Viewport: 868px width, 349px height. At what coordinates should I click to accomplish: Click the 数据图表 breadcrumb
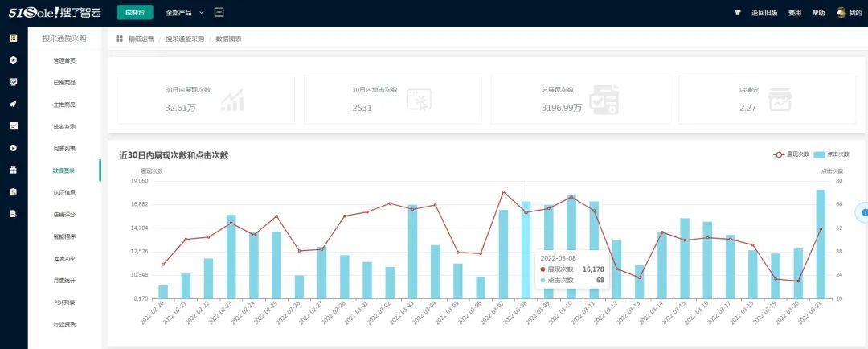[x=228, y=39]
